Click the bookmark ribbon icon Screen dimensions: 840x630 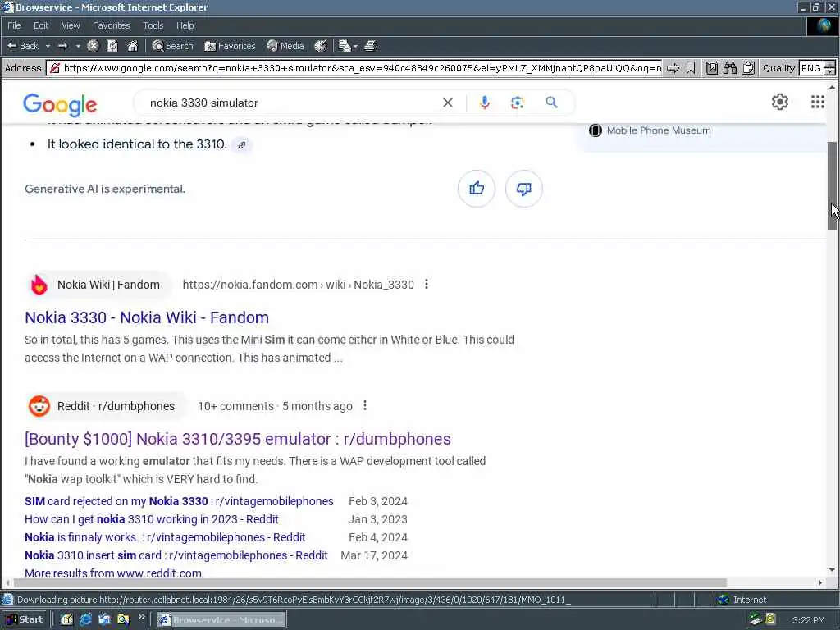[x=691, y=68]
